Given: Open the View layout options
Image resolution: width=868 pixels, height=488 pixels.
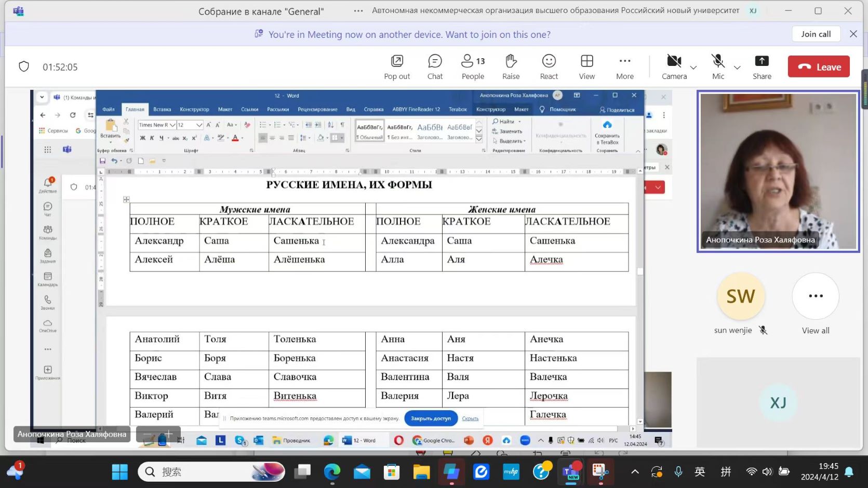Looking at the screenshot, I should click(586, 67).
